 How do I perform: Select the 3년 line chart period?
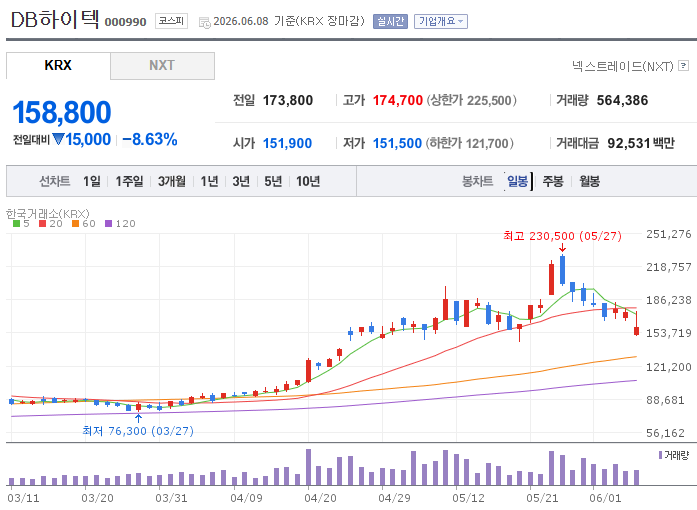coord(241,181)
